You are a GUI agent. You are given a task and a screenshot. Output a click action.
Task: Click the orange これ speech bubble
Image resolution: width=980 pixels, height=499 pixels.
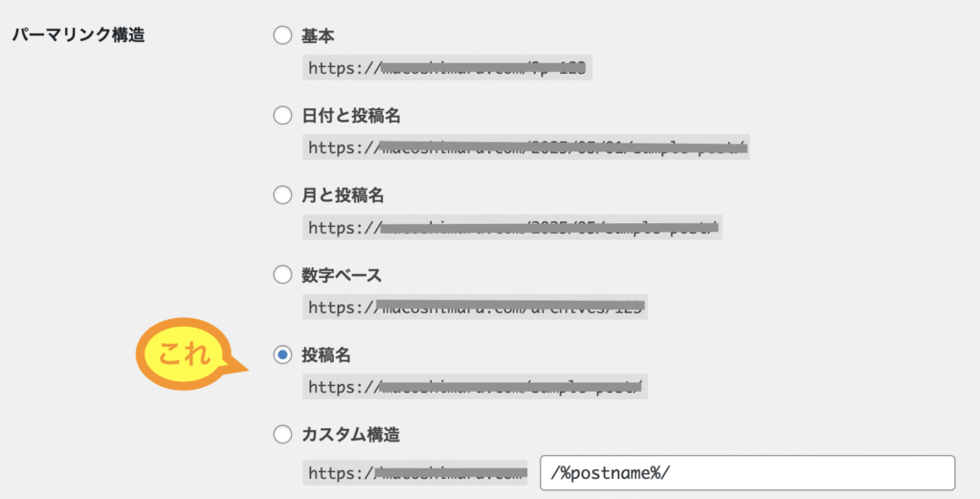[x=186, y=354]
